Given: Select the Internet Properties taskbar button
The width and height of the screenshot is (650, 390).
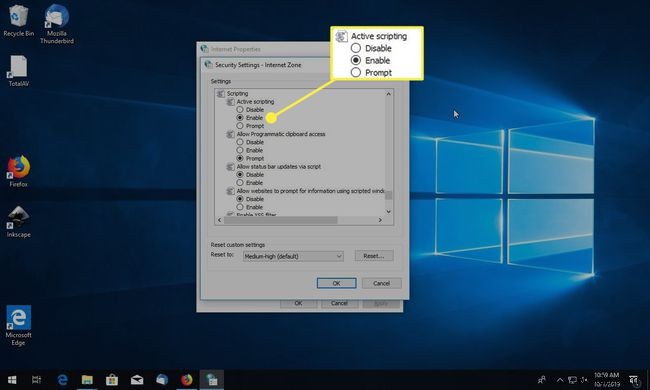Looking at the screenshot, I should [x=212, y=380].
